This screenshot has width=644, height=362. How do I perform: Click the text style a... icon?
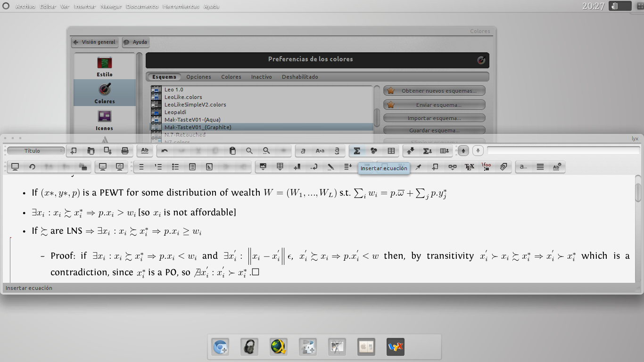[523, 166]
